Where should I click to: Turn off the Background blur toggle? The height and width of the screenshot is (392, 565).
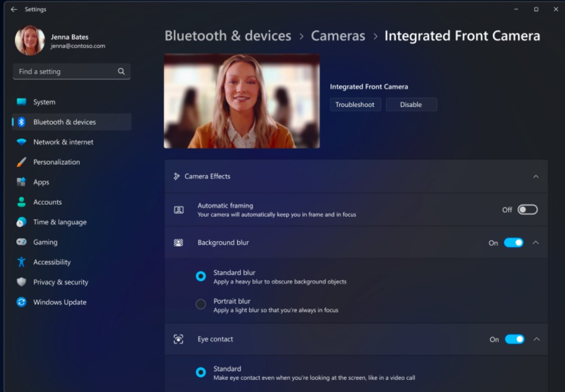pos(514,243)
